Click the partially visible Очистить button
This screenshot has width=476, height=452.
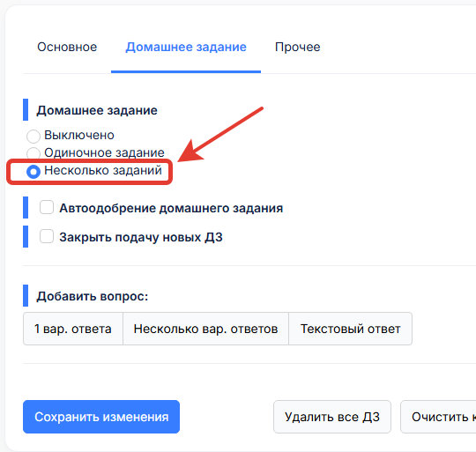tap(438, 417)
